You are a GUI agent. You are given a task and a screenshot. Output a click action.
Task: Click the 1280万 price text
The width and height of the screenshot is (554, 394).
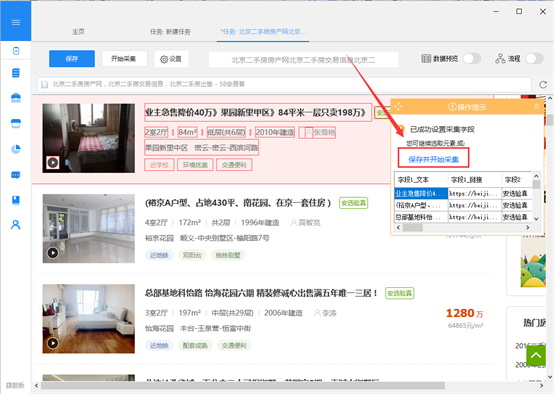(464, 313)
